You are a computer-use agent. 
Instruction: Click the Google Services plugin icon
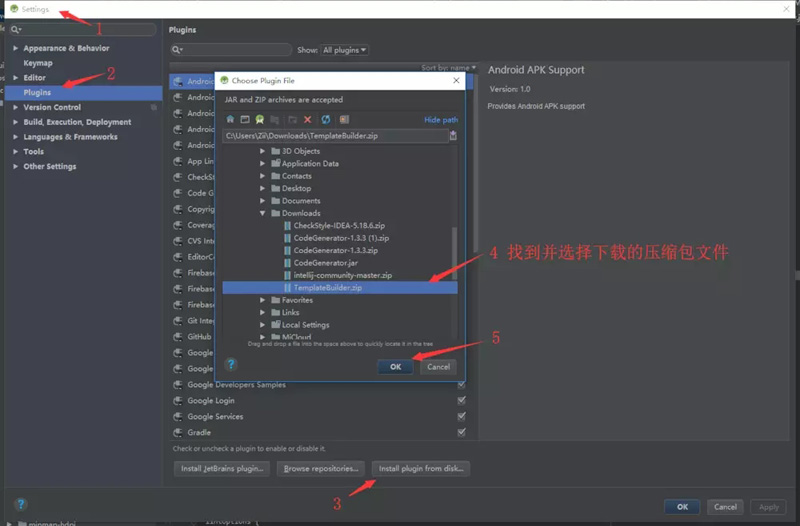(178, 416)
